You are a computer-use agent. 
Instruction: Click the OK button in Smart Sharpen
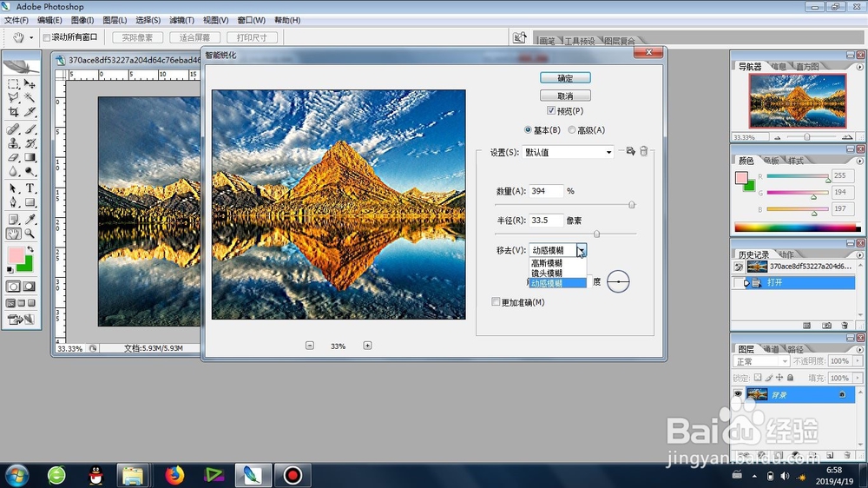[565, 78]
